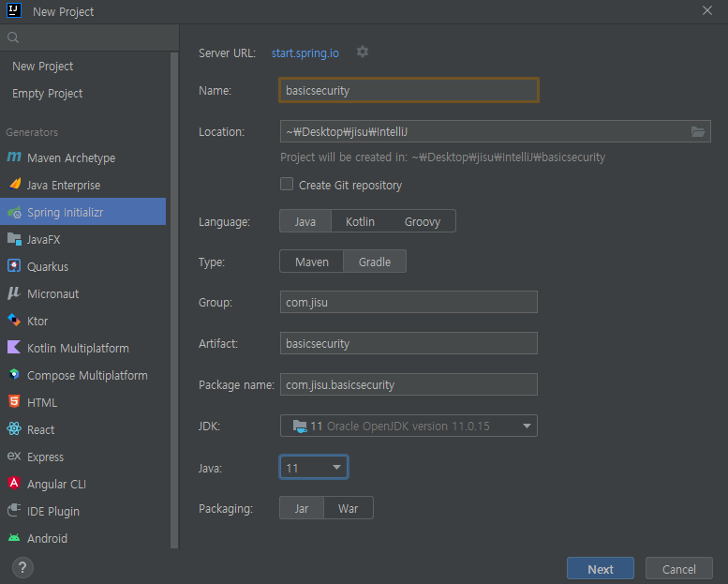Select New Project in sidebar

pyautogui.click(x=43, y=66)
